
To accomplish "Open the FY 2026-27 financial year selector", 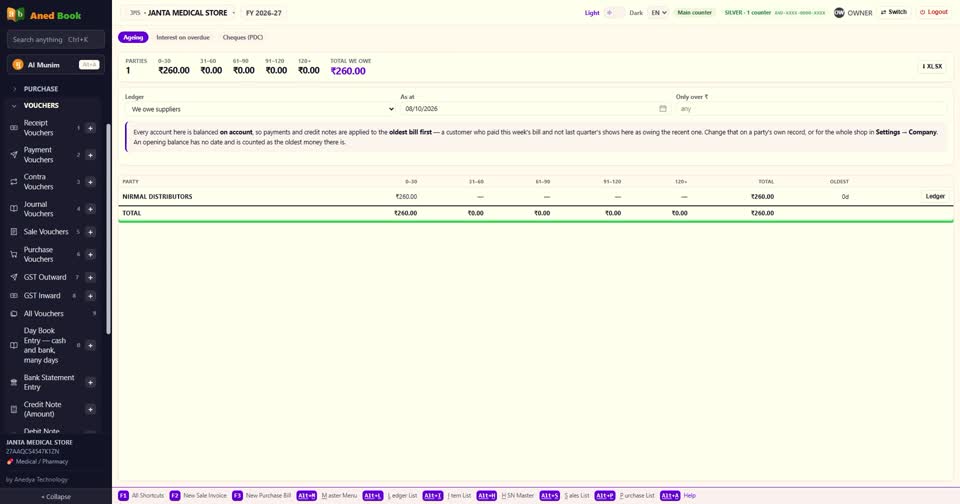I will pyautogui.click(x=264, y=13).
